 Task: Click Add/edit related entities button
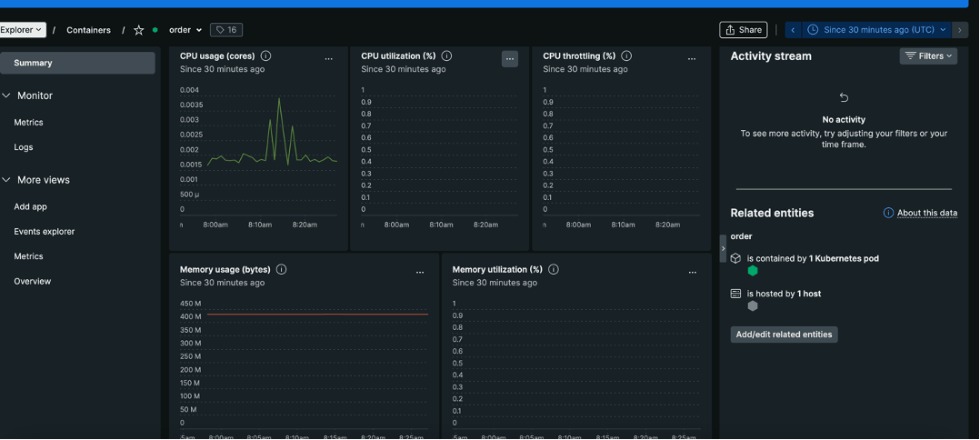tap(784, 335)
